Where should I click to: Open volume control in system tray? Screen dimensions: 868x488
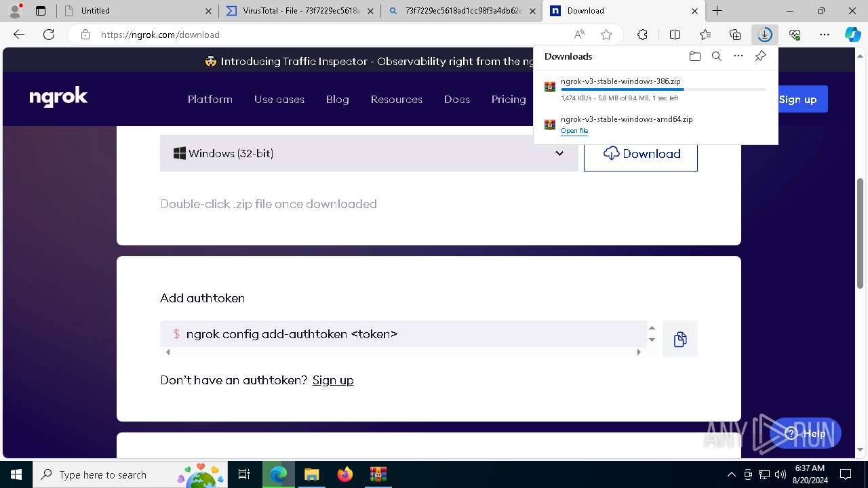tap(780, 474)
